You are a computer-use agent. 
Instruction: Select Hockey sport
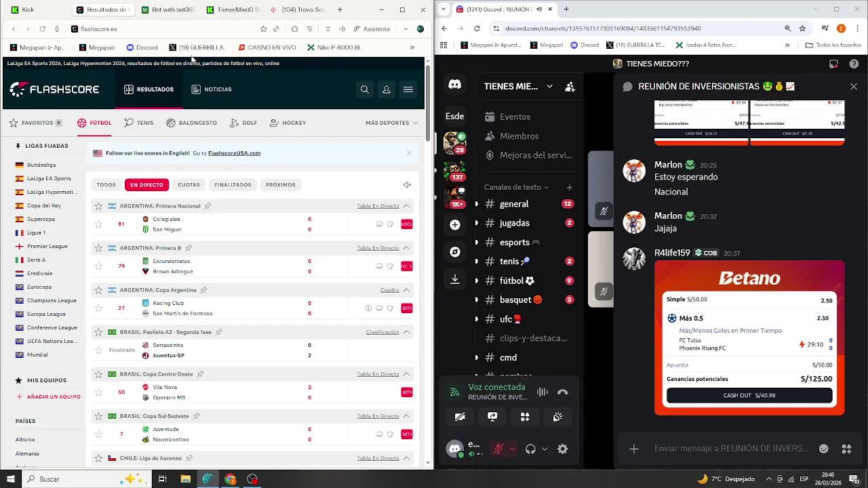tap(288, 123)
